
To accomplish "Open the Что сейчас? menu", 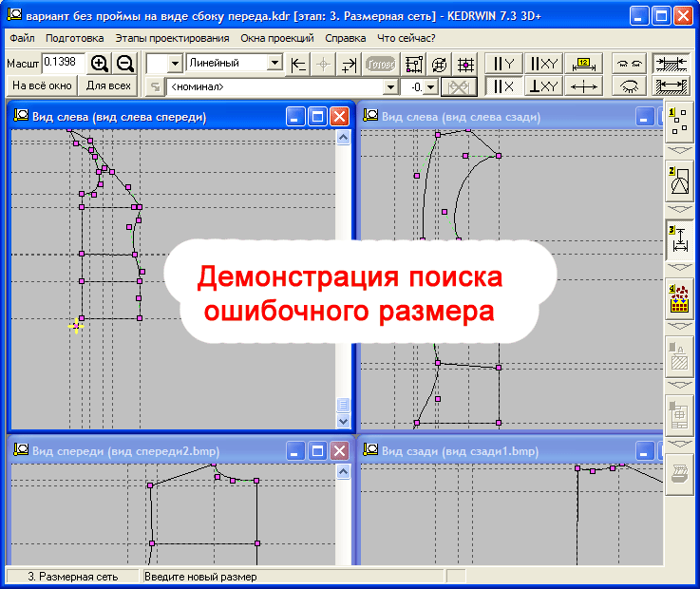I will (x=407, y=38).
